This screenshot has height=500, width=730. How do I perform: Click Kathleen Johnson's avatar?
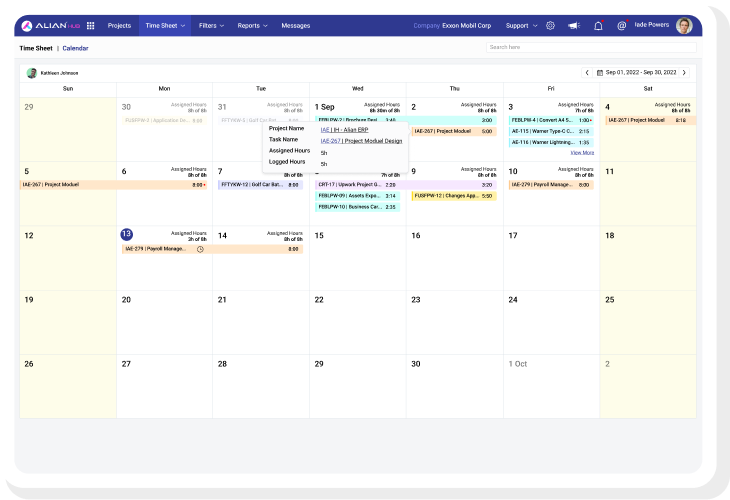pos(32,73)
